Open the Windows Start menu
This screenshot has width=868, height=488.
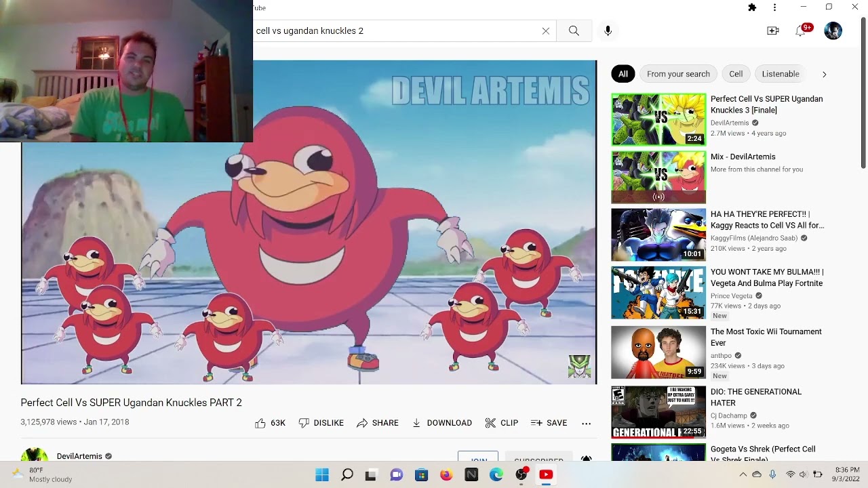coord(322,475)
